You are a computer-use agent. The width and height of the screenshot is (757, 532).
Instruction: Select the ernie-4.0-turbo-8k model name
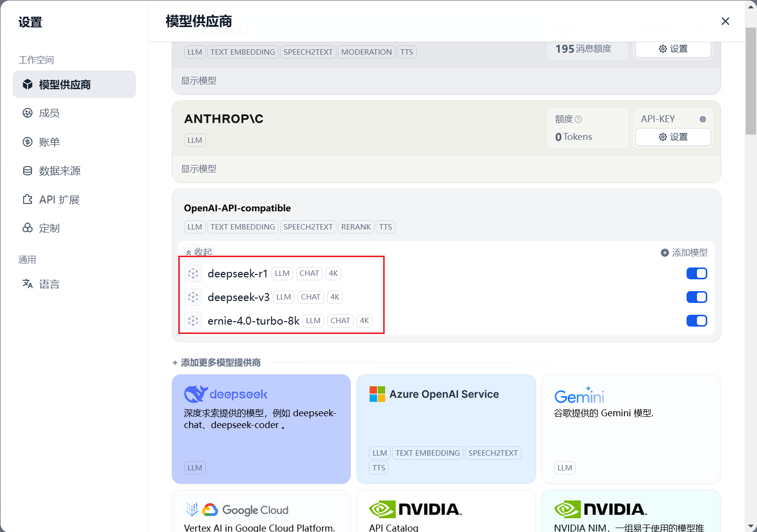253,321
